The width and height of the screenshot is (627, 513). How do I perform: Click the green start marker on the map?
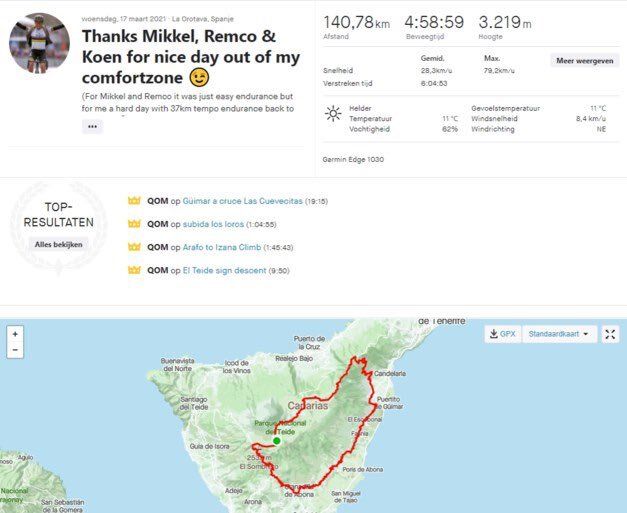click(276, 441)
